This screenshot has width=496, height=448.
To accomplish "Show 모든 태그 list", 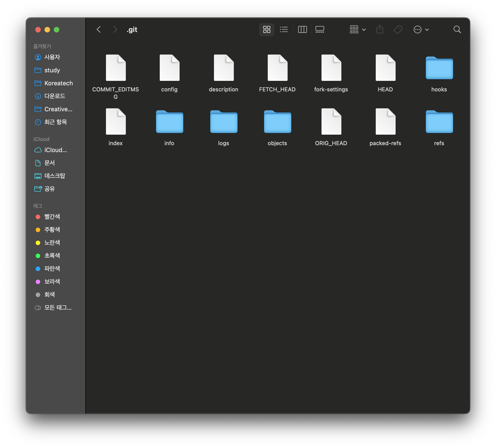I will pyautogui.click(x=58, y=308).
